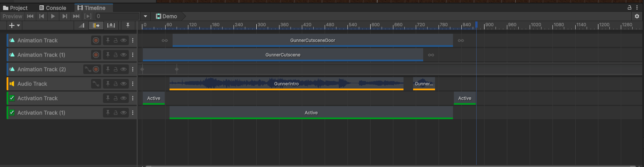Show curves view for Animation Track (2)

coord(88,69)
